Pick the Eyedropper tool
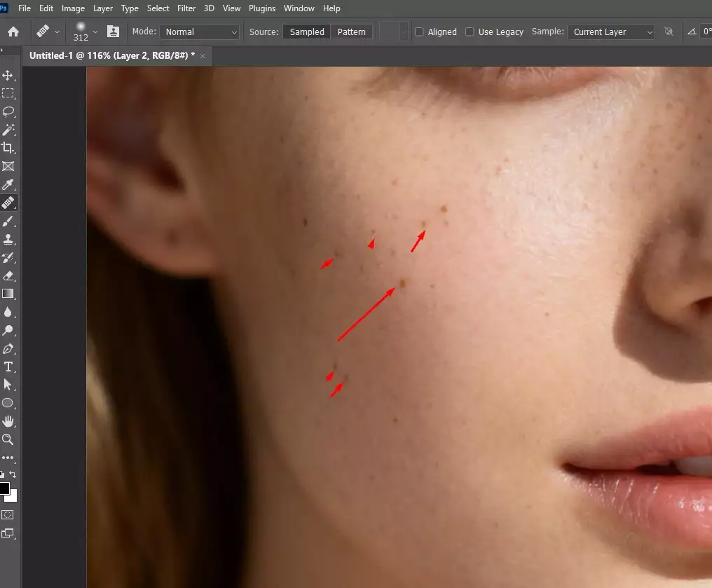The width and height of the screenshot is (712, 588). 9,184
